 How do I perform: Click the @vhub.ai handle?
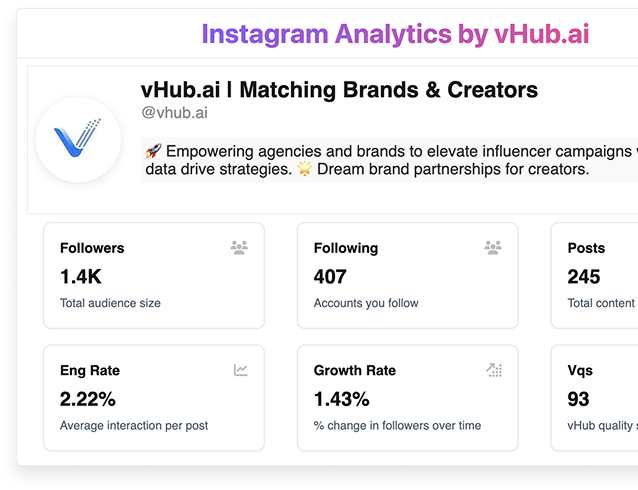(x=175, y=113)
